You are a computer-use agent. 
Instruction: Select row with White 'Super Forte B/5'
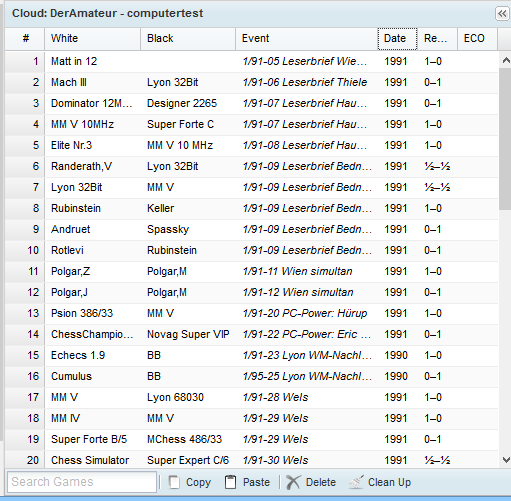[x=251, y=439]
